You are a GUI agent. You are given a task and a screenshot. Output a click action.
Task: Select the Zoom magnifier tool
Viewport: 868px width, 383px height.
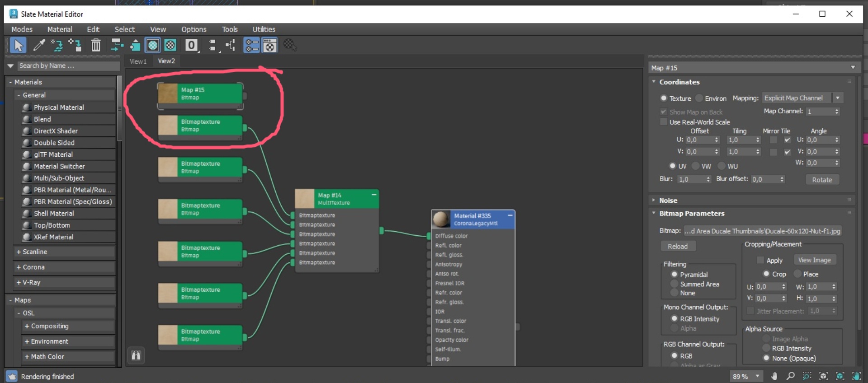pos(790,376)
